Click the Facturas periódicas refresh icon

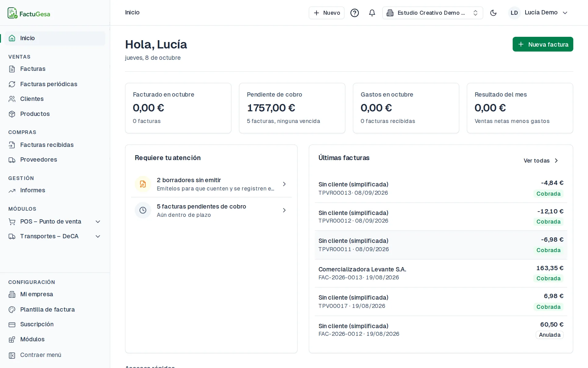(12, 84)
